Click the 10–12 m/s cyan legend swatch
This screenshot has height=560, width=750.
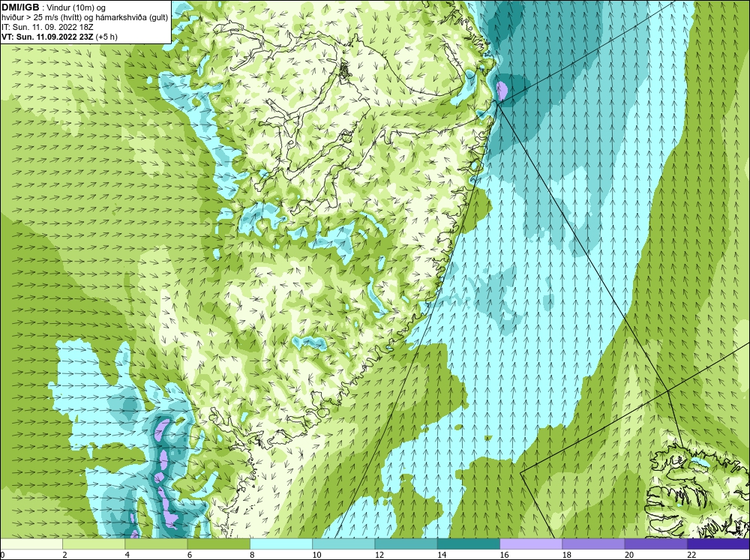[x=343, y=544]
